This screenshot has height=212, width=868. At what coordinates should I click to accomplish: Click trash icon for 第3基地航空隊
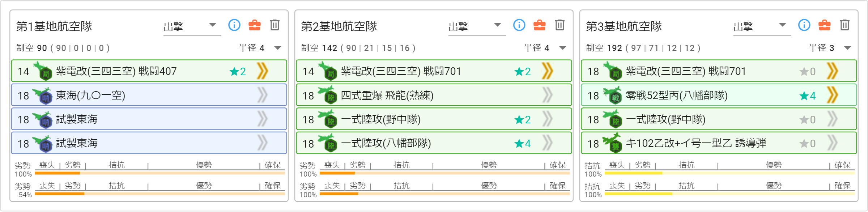tap(845, 25)
